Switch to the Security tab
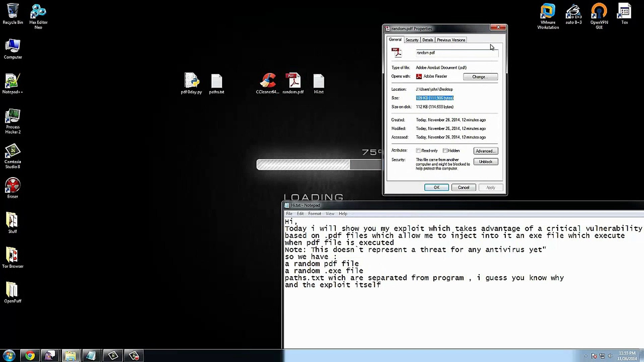 click(x=412, y=40)
